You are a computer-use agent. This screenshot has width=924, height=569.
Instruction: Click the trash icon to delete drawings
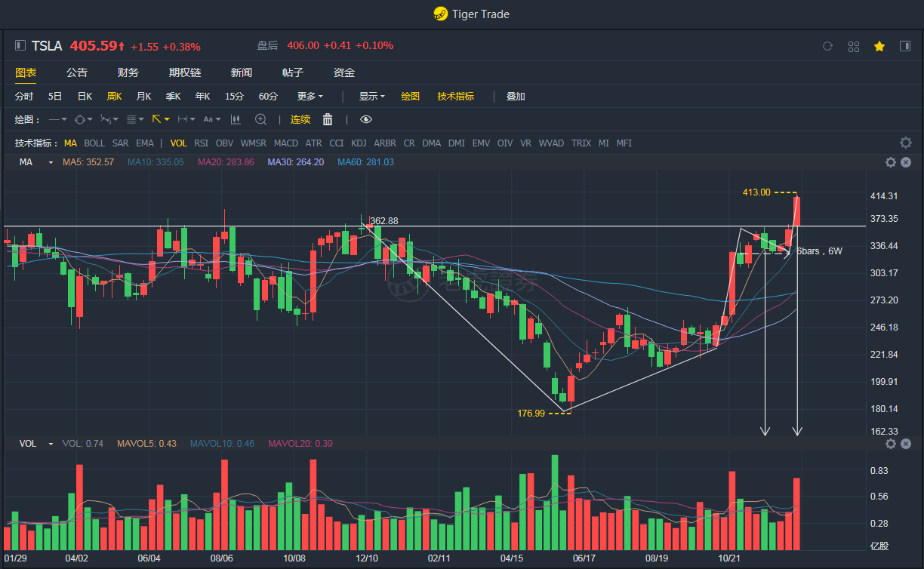pos(328,119)
